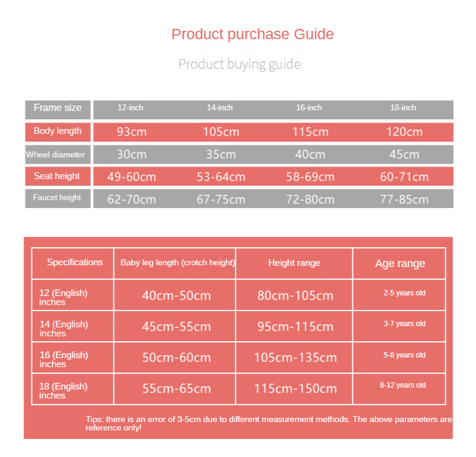476x457 pixels.
Task: Click the '18-inch' frame size header
Action: coord(403,108)
